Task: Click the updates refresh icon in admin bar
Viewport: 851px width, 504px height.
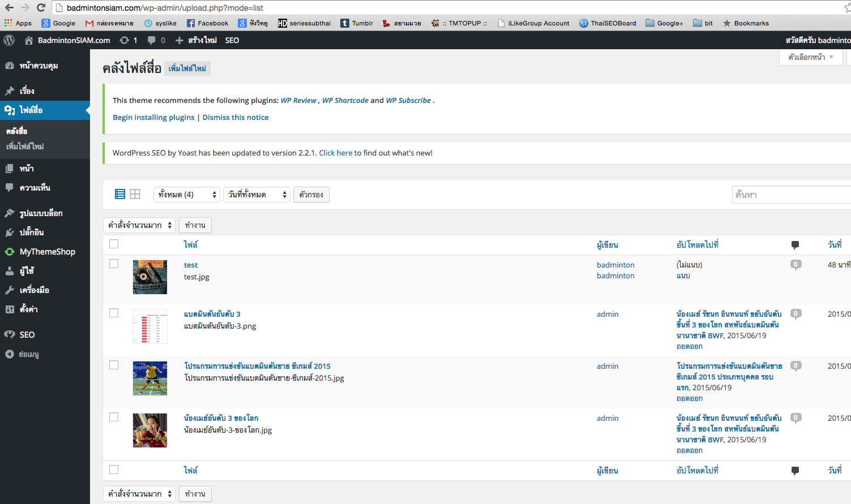Action: 125,40
